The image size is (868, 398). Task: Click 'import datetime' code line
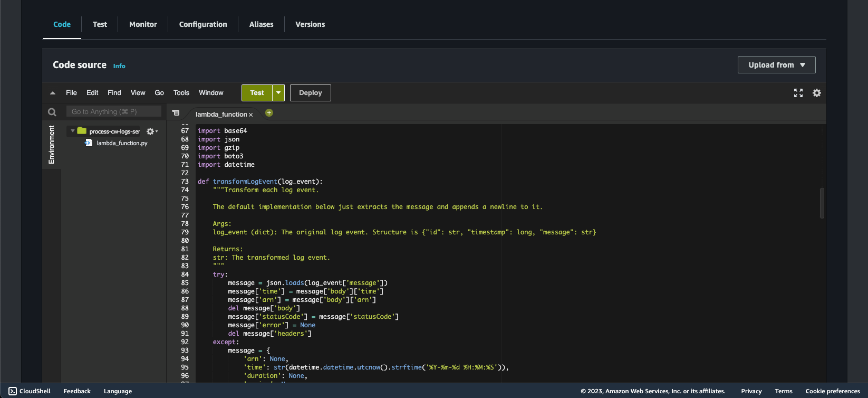coord(226,165)
